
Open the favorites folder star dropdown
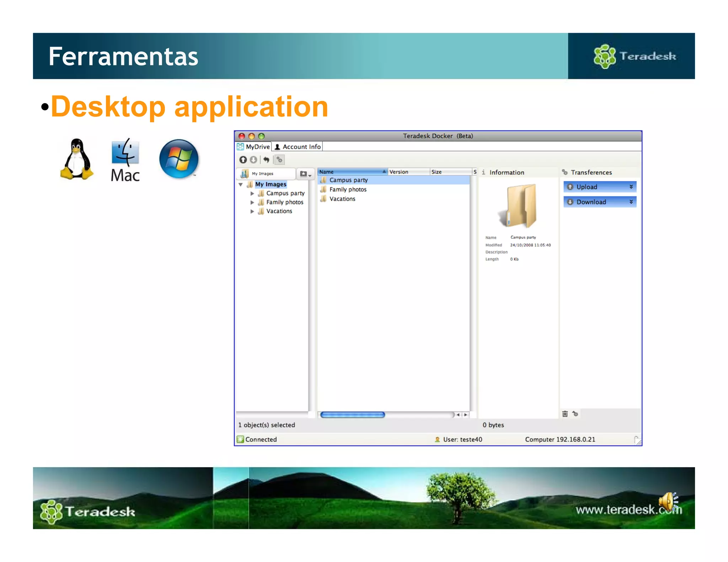(305, 174)
